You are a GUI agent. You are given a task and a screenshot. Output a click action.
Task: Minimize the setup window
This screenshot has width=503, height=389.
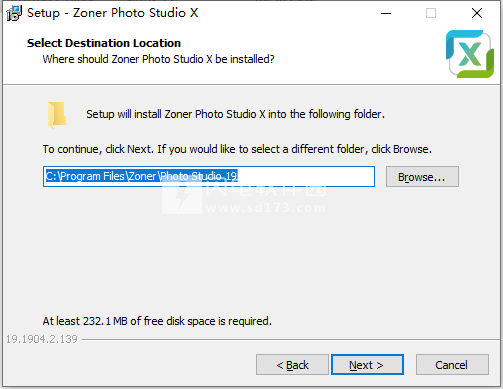pyautogui.click(x=386, y=13)
